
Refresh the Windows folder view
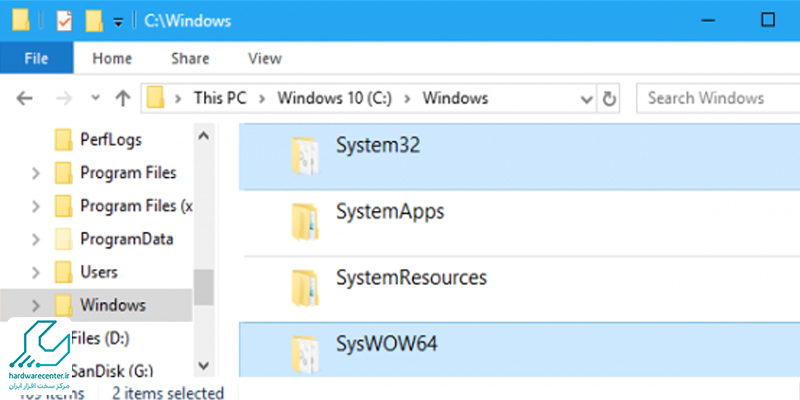point(609,98)
